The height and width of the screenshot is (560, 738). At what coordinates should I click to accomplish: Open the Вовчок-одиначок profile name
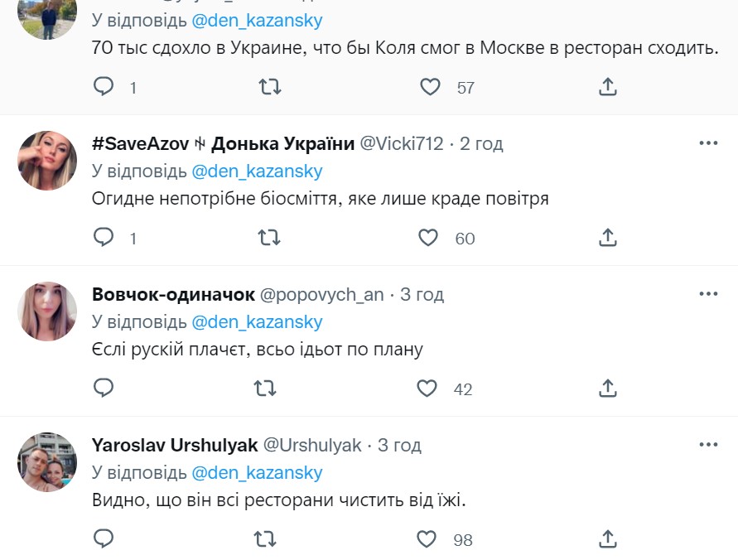173,294
